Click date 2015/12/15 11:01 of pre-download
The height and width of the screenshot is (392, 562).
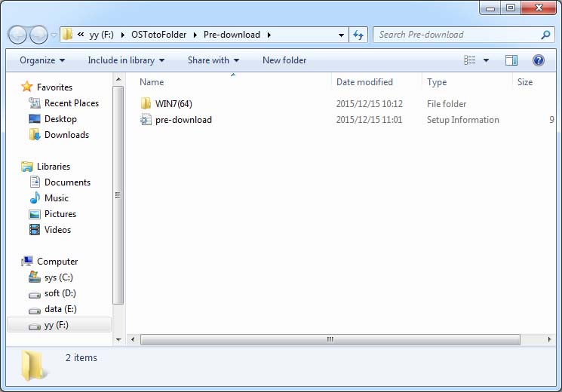(x=369, y=120)
